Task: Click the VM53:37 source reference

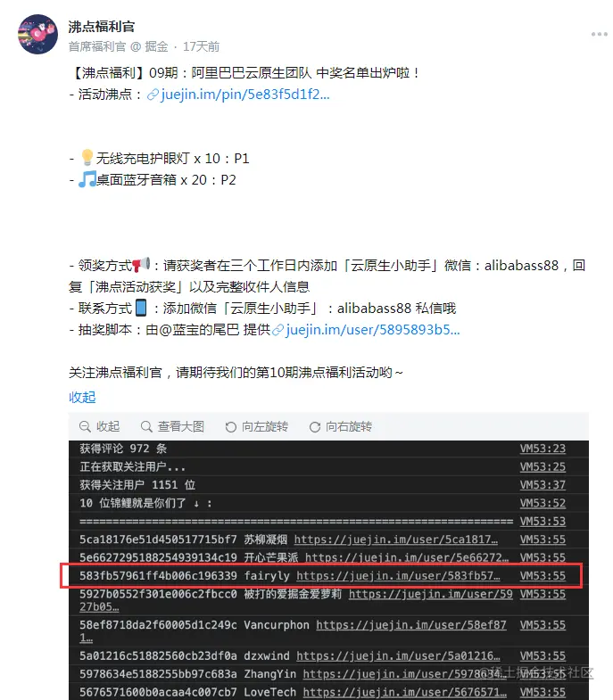Action: pyautogui.click(x=543, y=485)
